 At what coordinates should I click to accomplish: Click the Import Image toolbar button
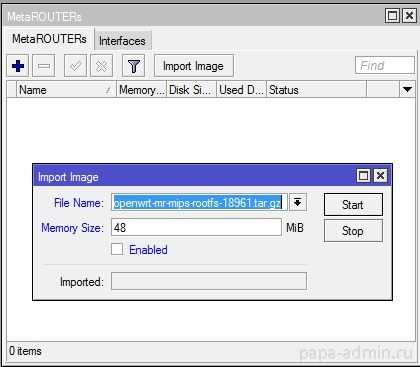[194, 66]
